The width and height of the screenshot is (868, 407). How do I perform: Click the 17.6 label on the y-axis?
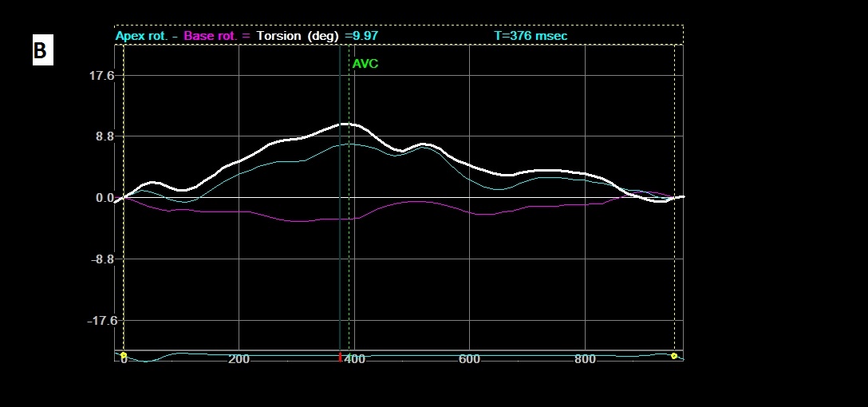[101, 76]
